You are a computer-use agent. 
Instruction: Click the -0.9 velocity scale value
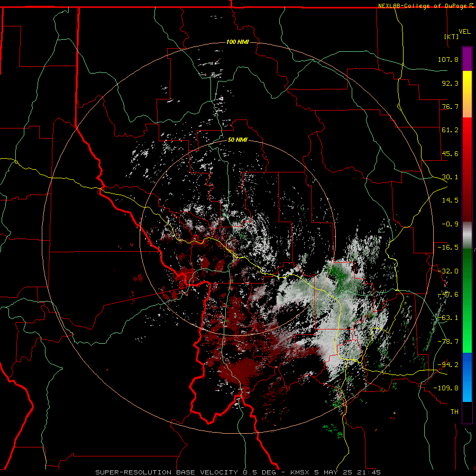pyautogui.click(x=450, y=224)
